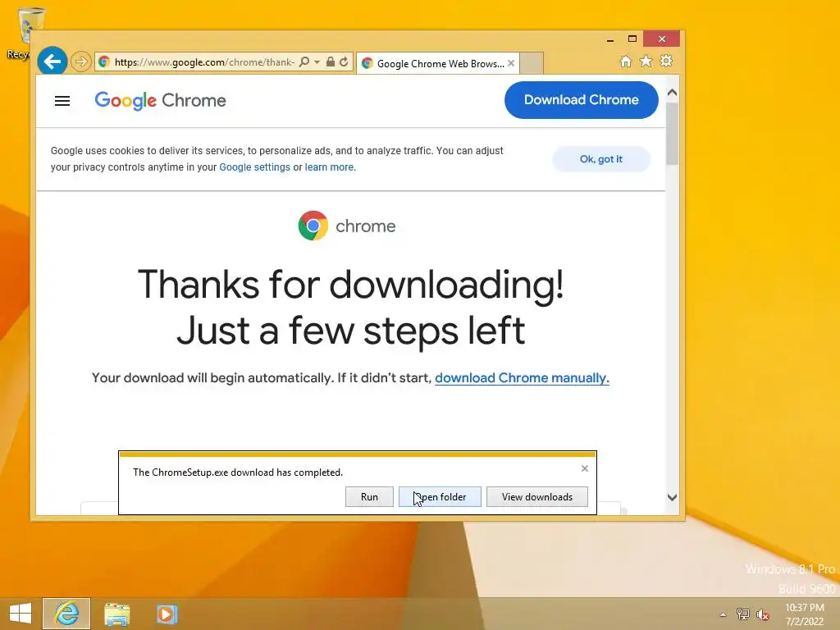Image resolution: width=840 pixels, height=630 pixels.
Task: Open the hamburger menu on Chrome page
Action: (62, 101)
